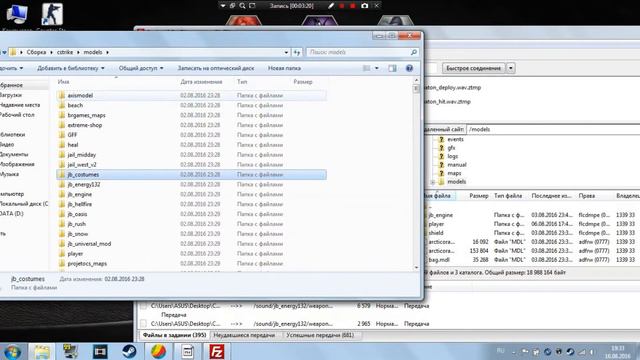Image resolution: width=640 pixels, height=360 pixels.
Task: Click the Explorer search magnifier icon
Action: coord(413,52)
